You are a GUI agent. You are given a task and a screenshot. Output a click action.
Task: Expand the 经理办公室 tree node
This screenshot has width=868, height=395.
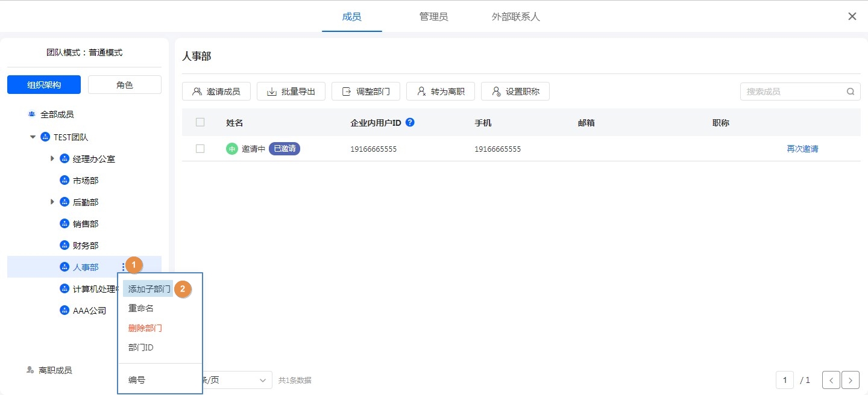point(52,159)
